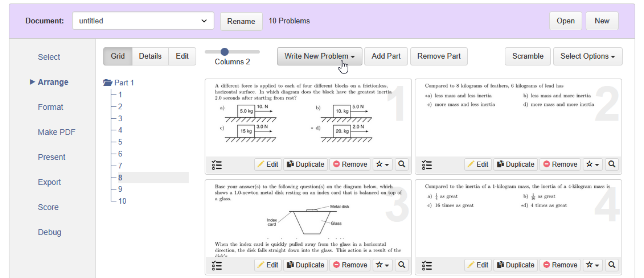The image size is (644, 278).
Task: Click the Scramble button
Action: tap(528, 56)
